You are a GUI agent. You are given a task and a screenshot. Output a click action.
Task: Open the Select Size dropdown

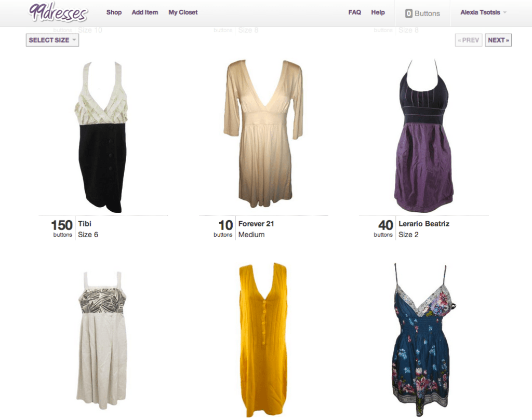[x=52, y=40]
